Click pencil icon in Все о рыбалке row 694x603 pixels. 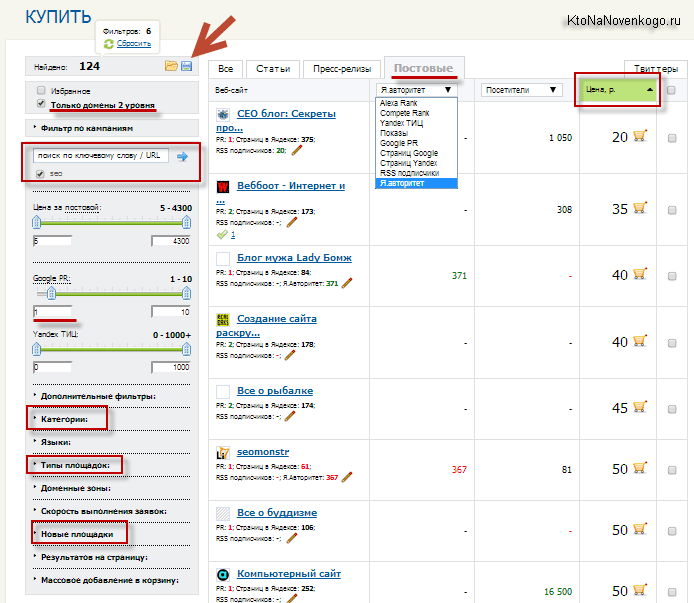click(290, 417)
